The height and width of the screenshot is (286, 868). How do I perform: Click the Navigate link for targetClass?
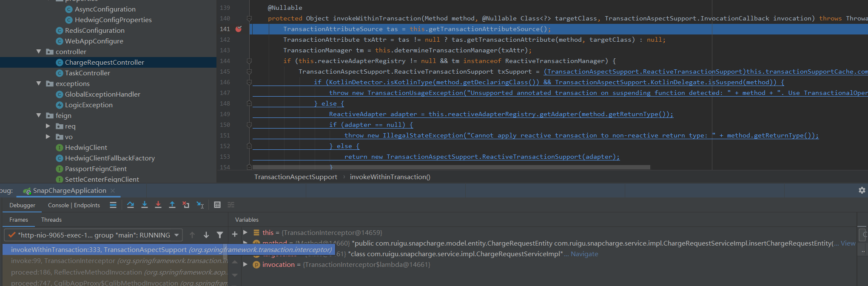(x=584, y=254)
